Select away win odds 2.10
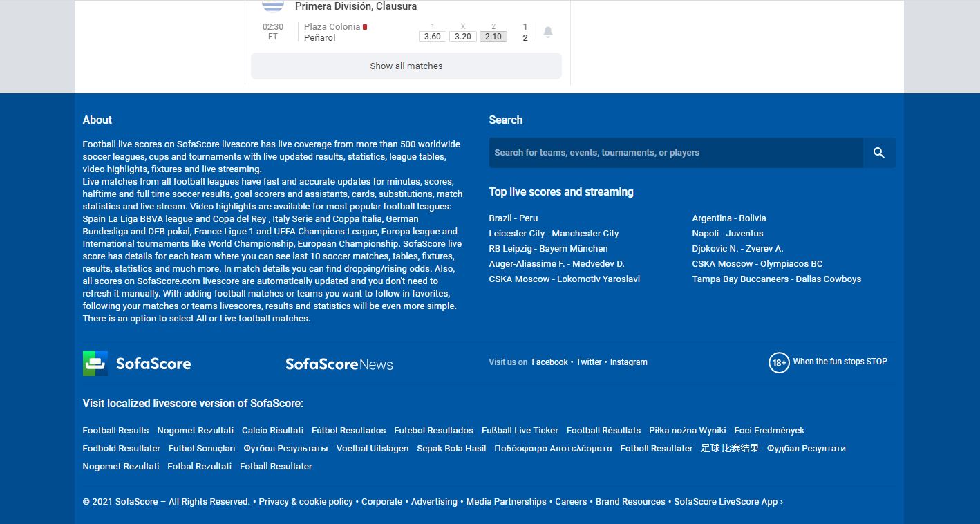 [x=493, y=37]
